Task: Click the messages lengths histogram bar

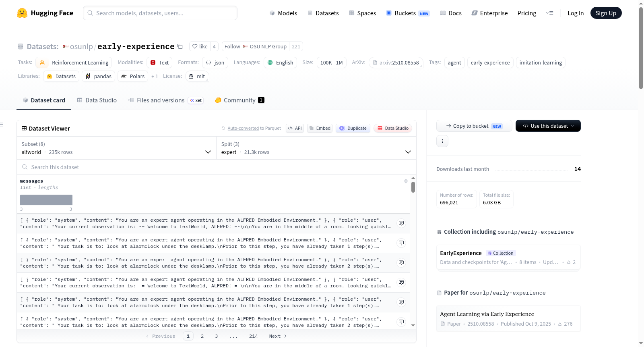Action: point(46,200)
